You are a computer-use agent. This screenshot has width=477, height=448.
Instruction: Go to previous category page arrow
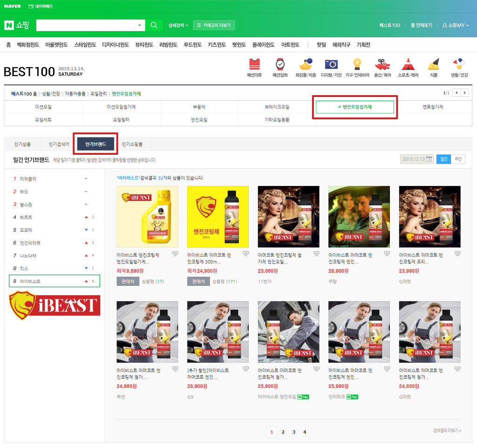(457, 93)
